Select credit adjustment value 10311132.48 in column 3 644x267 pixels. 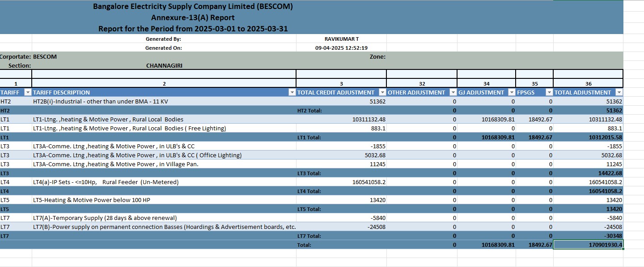click(341, 119)
